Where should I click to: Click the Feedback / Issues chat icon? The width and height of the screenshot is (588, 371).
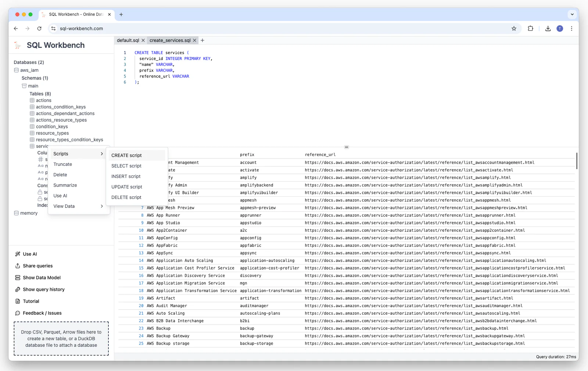(x=18, y=313)
